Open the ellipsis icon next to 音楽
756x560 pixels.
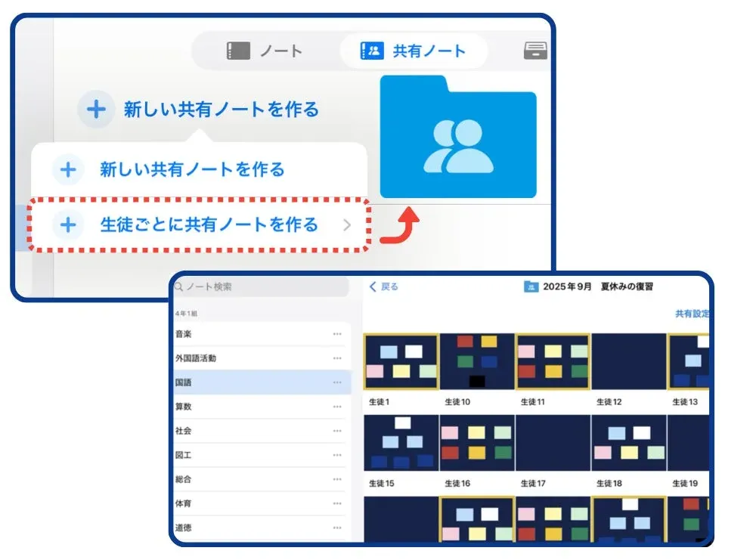click(338, 333)
